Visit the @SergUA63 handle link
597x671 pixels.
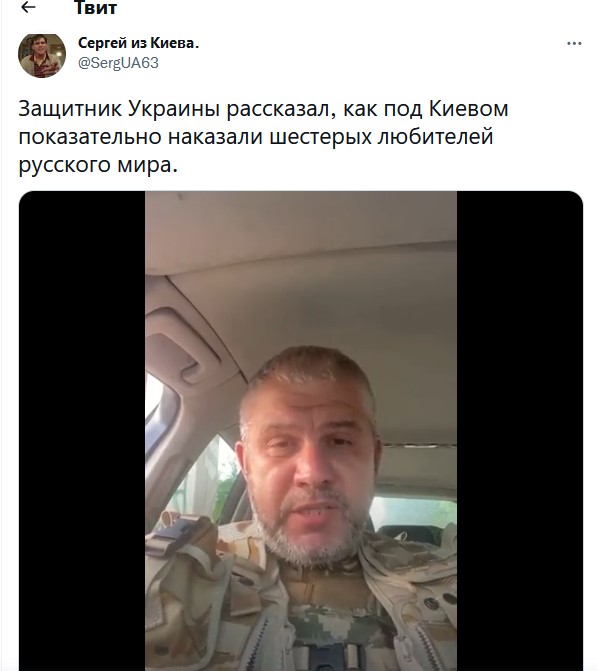point(118,63)
